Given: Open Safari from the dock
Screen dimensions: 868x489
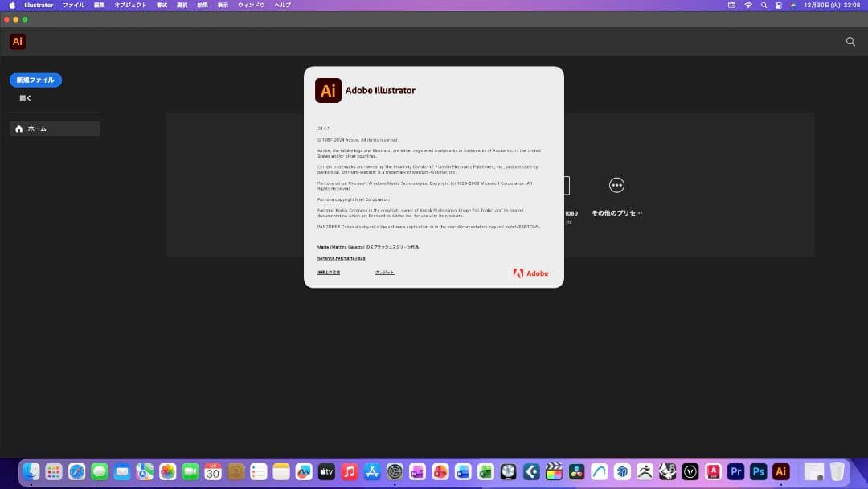Looking at the screenshot, I should (76, 471).
